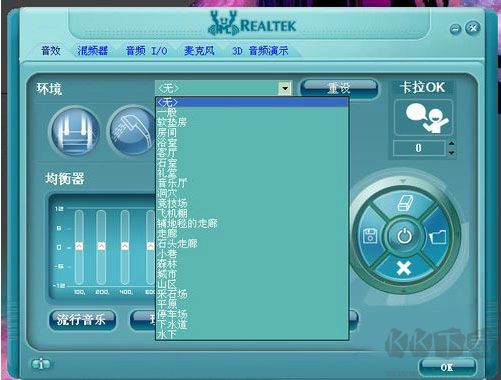Select the living room environment icon
The width and height of the screenshot is (501, 380).
click(75, 131)
